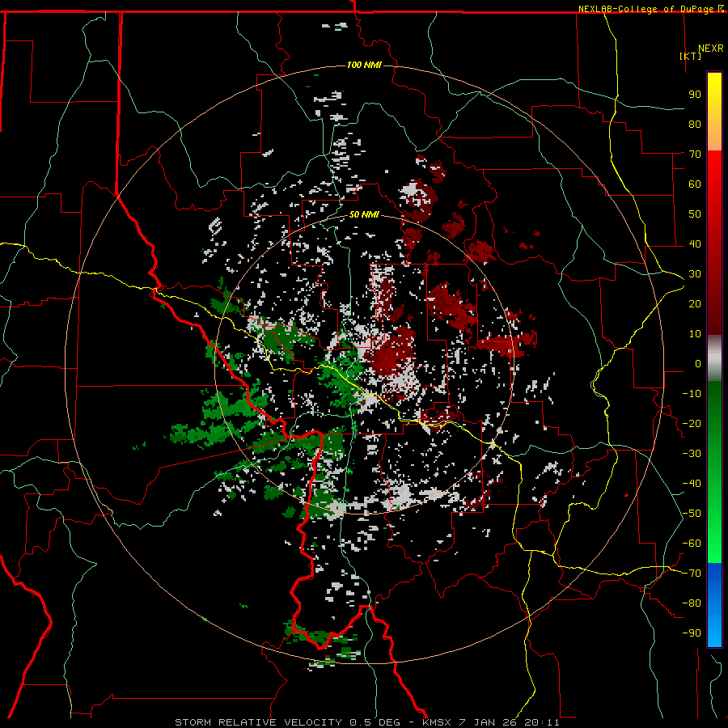Pick the gray zero-velocity band of the scale
The image size is (728, 728).
pyautogui.click(x=714, y=358)
